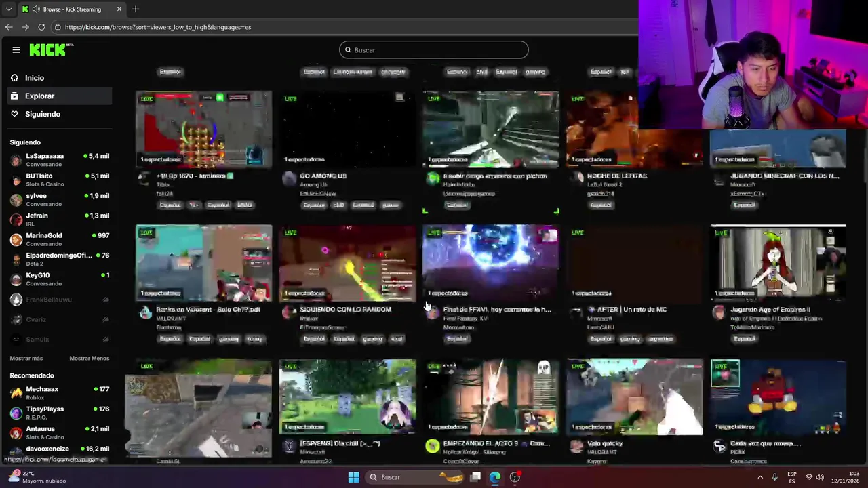Viewport: 868px width, 488px height.
Task: Go to Inicio in sidebar
Action: coord(60,78)
